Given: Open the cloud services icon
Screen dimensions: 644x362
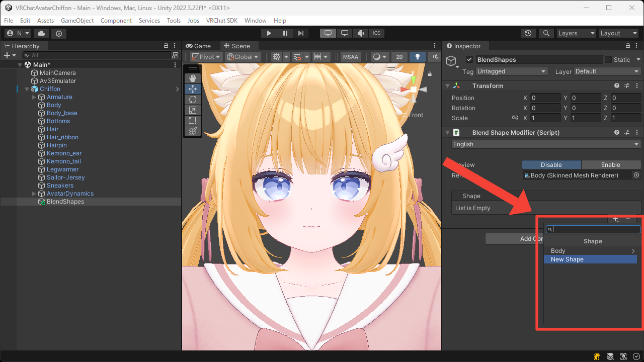Looking at the screenshot, I should (41, 33).
